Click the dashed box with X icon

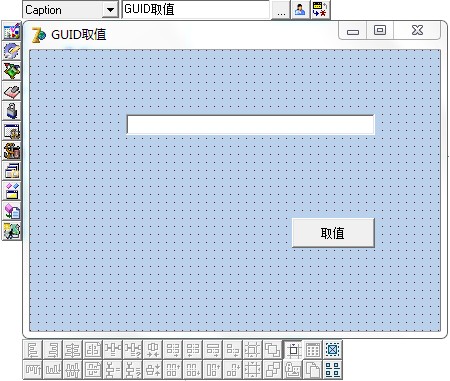point(333,350)
